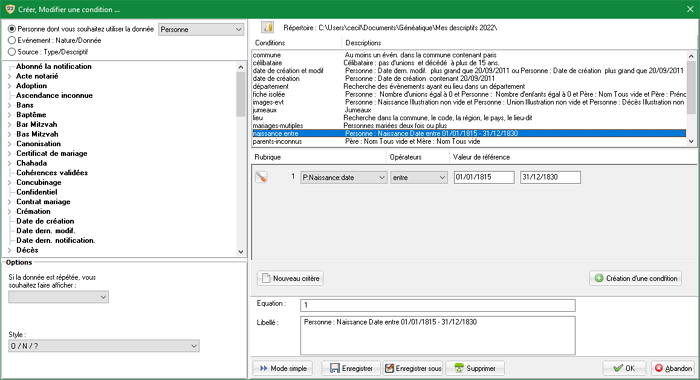Open the Personne dropdown
700x380 pixels.
pyautogui.click(x=201, y=29)
